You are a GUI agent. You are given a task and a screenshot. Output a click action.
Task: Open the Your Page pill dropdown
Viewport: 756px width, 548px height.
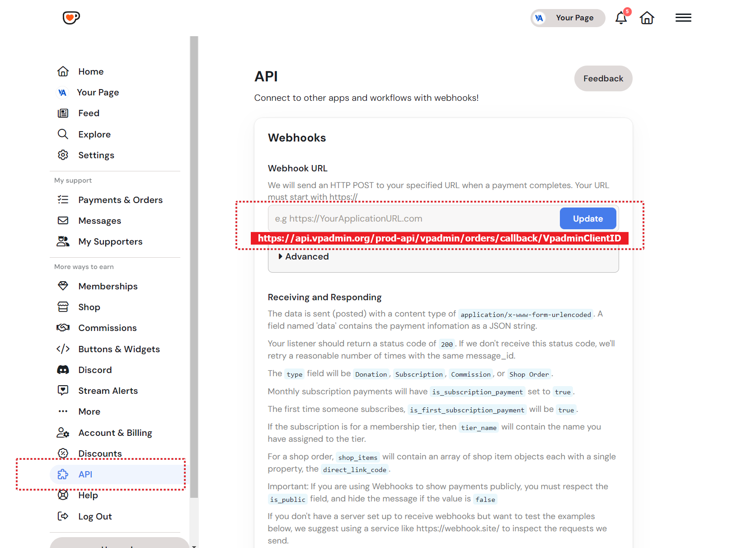(x=568, y=18)
